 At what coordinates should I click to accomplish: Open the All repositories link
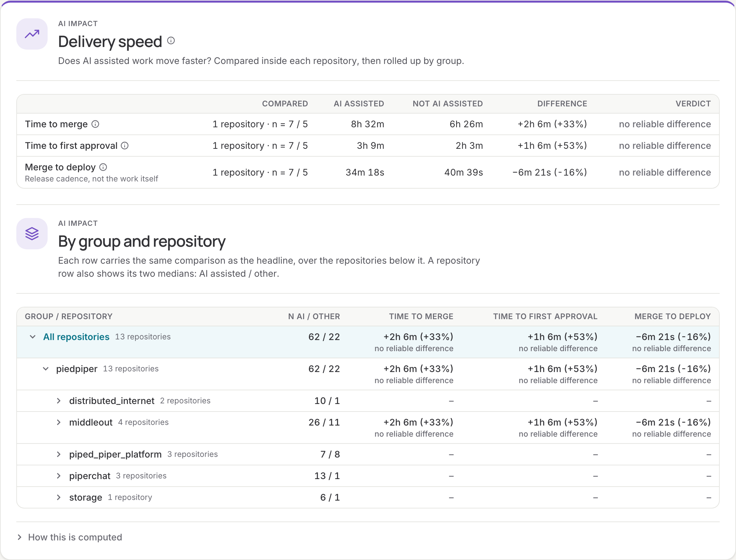point(76,337)
